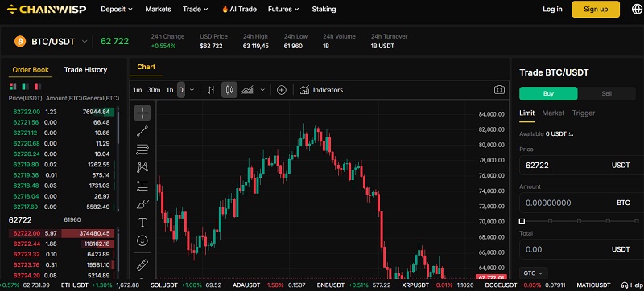Image resolution: width=644 pixels, height=291 pixels.
Task: Click the 62719.80 buy order row
Action: point(62,164)
